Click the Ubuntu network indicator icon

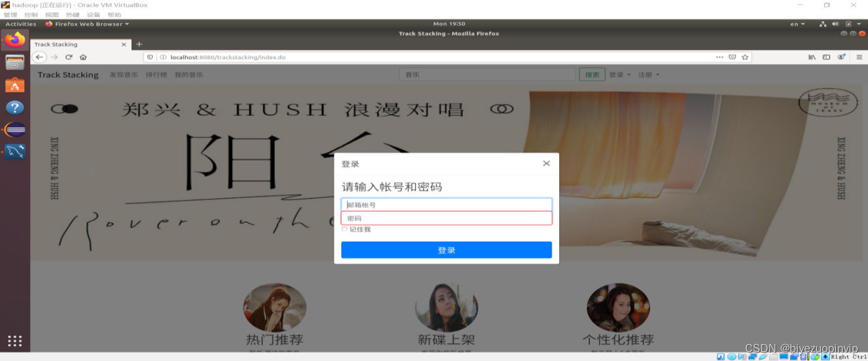tap(823, 24)
